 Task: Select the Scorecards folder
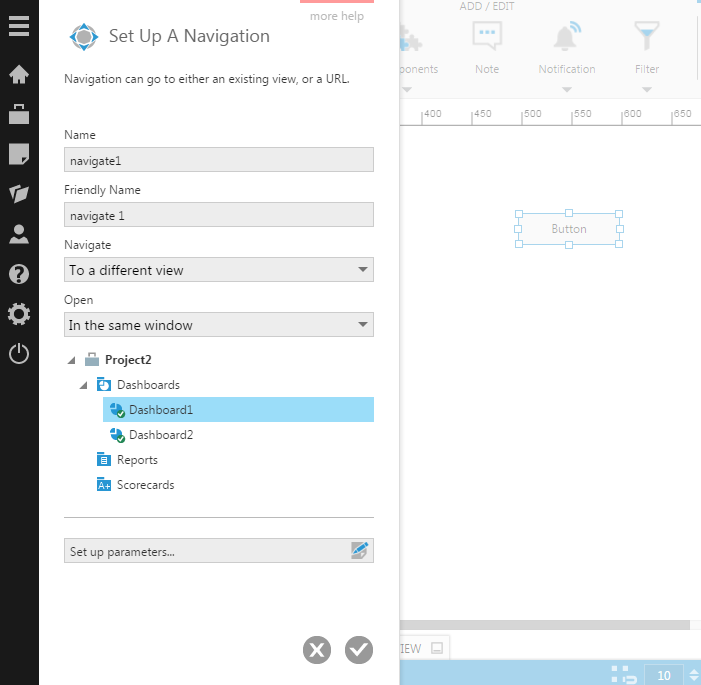click(145, 485)
